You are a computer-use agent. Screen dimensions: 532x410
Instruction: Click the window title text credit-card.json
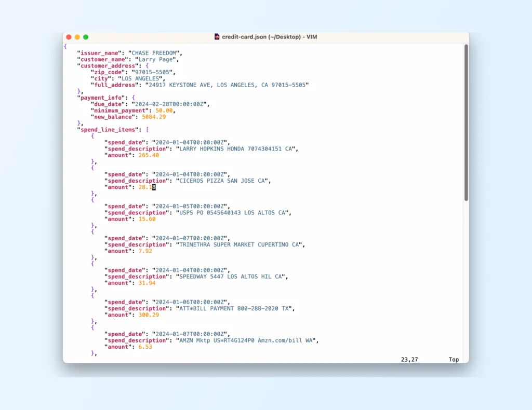pyautogui.click(x=270, y=37)
